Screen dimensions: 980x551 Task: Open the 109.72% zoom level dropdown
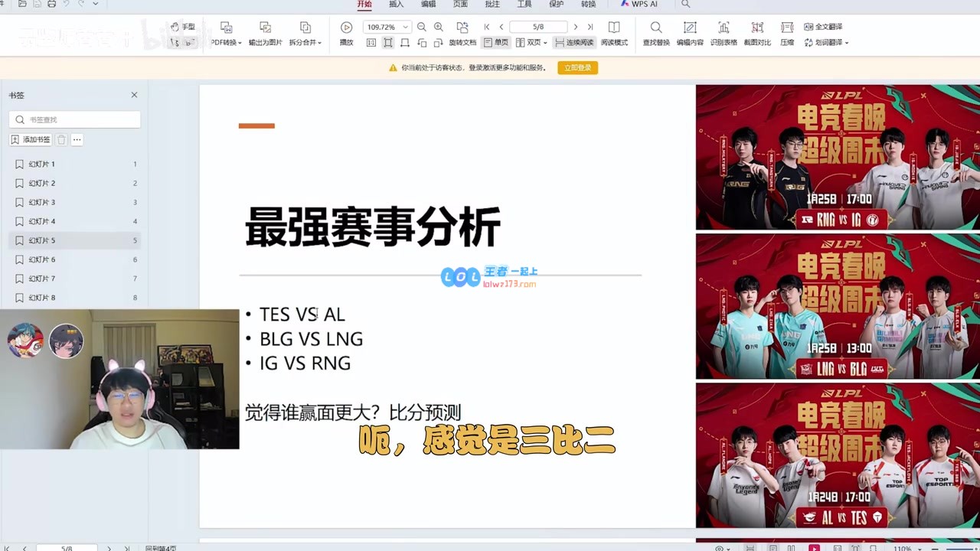(x=405, y=27)
